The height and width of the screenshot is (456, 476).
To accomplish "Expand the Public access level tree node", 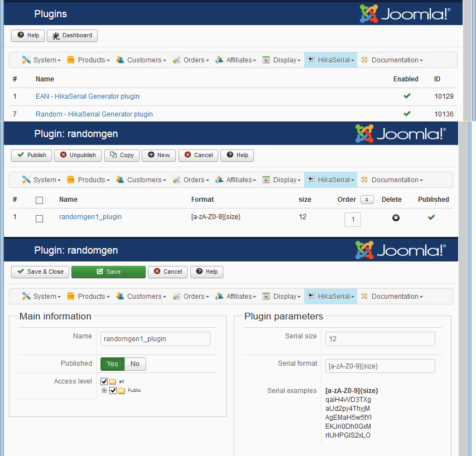I will point(104,391).
